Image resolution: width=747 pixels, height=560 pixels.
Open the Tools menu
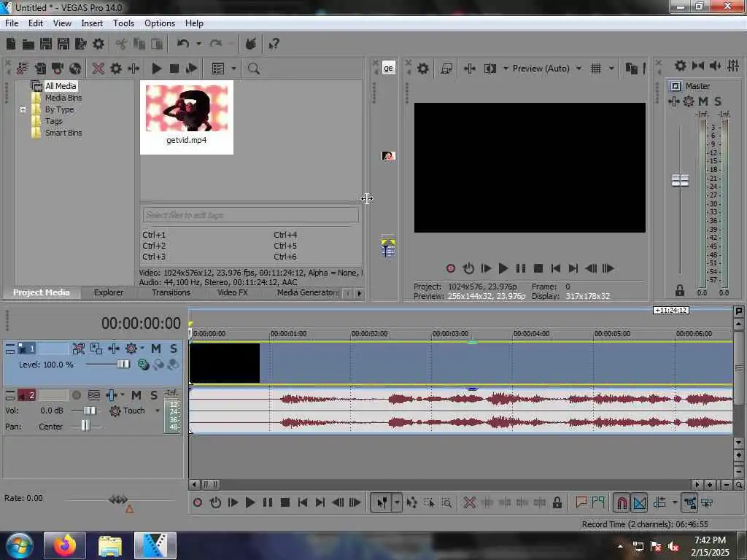point(123,23)
